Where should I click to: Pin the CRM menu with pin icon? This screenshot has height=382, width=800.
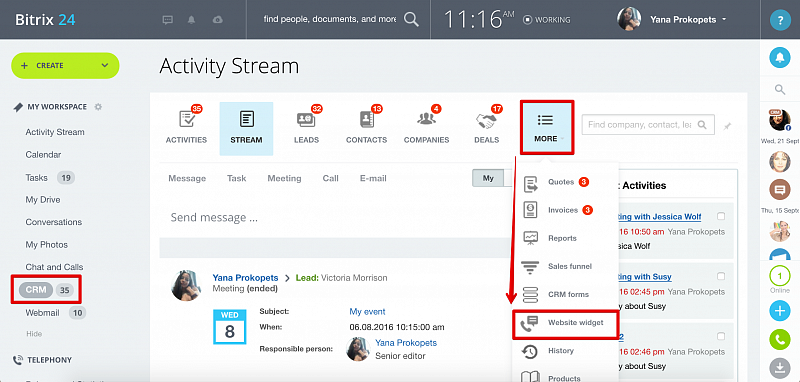(728, 125)
